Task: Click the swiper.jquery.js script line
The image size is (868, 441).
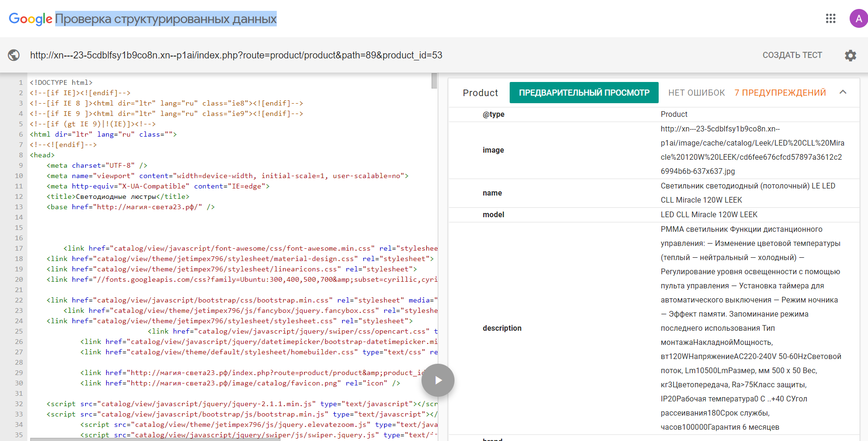Action: (259, 435)
